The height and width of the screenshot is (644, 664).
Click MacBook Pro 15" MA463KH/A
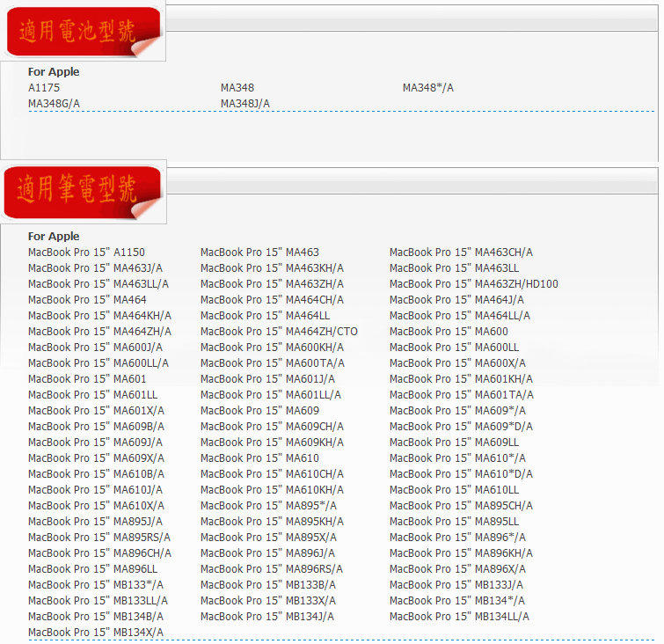(272, 267)
